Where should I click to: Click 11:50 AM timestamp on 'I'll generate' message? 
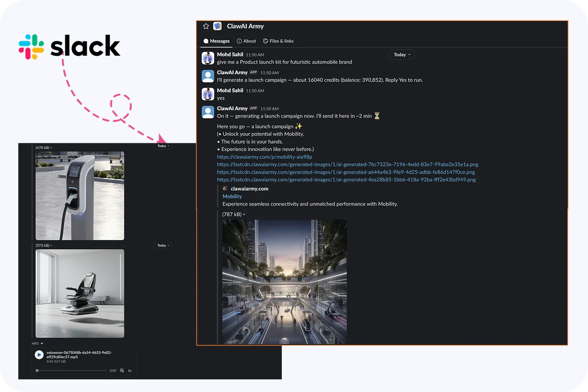click(270, 73)
